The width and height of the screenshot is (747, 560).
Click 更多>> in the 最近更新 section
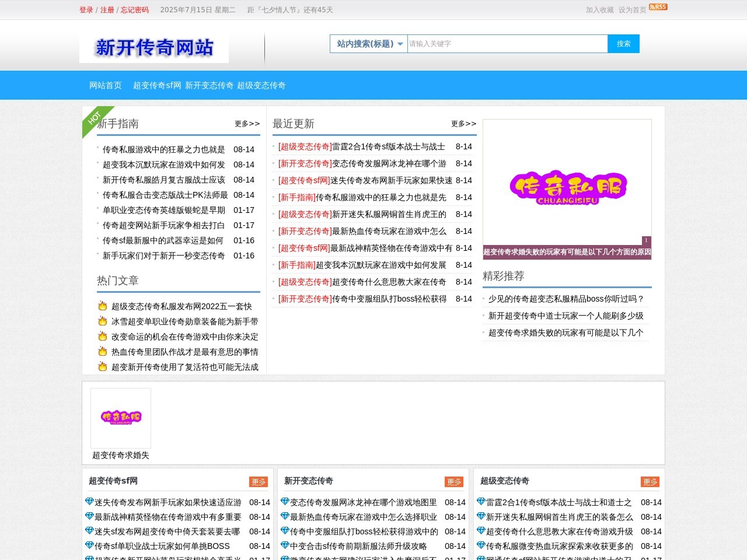click(464, 124)
